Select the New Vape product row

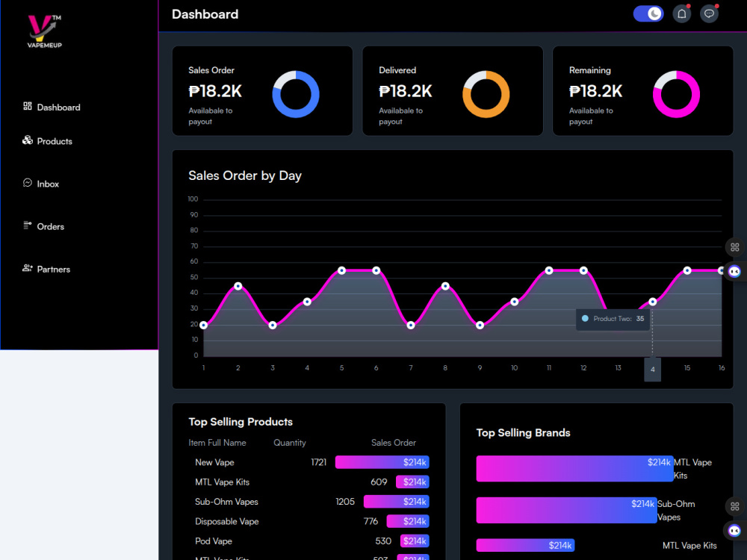[309, 462]
